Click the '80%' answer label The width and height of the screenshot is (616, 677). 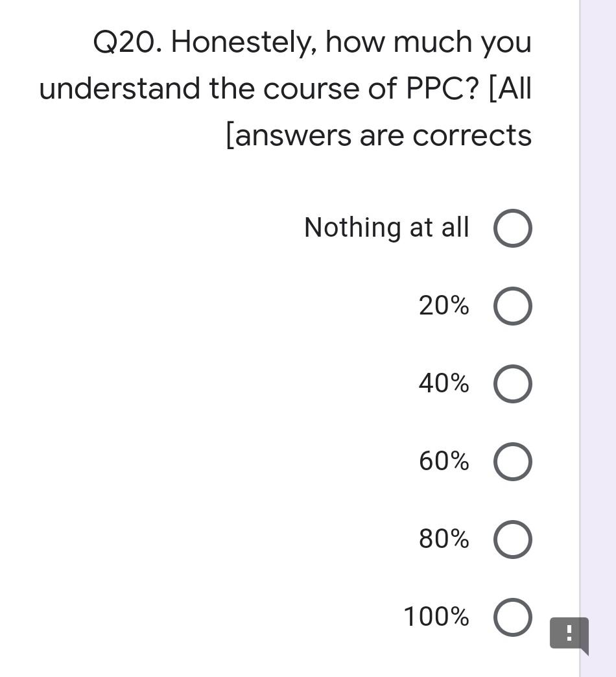(x=445, y=539)
